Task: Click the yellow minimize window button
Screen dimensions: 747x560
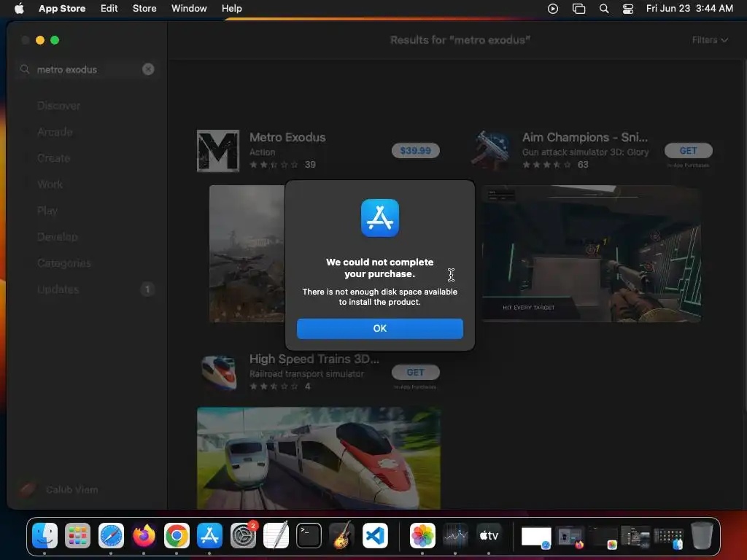Action: tap(40, 40)
